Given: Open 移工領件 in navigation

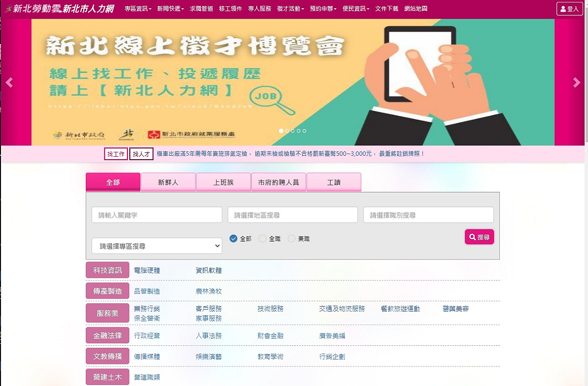Looking at the screenshot, I should pos(230,9).
